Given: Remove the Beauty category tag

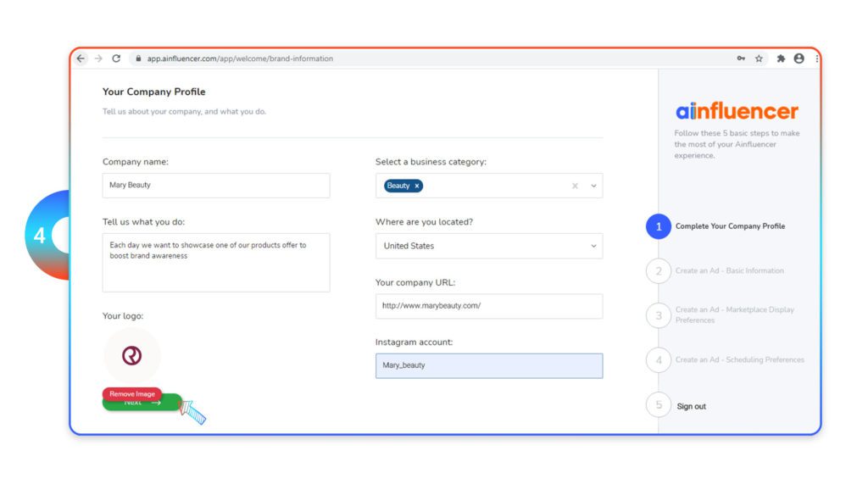Looking at the screenshot, I should [417, 186].
